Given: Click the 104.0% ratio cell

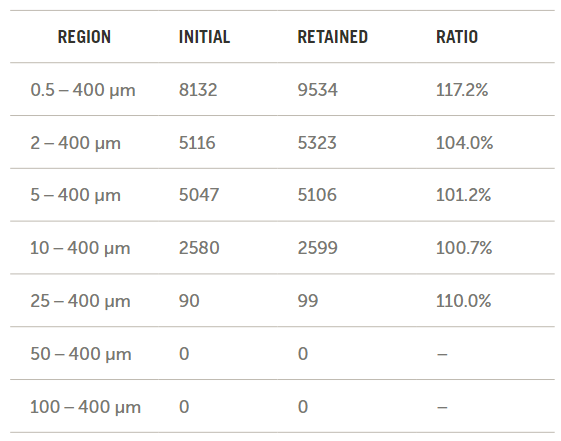Looking at the screenshot, I should [x=464, y=143].
